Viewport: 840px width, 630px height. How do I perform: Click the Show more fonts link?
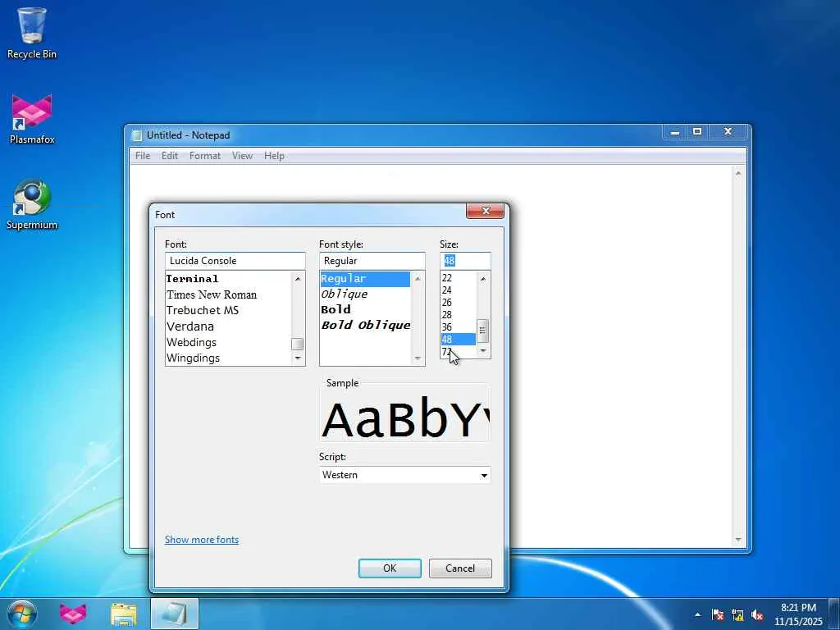coord(202,540)
